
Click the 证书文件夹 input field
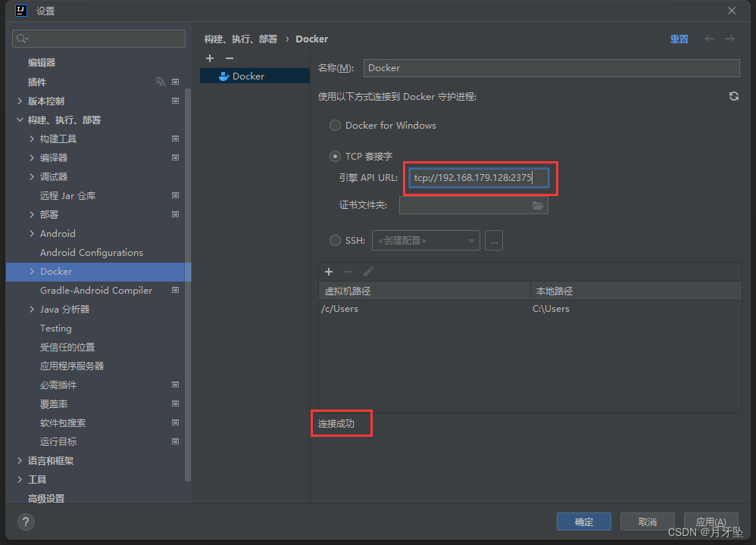click(x=473, y=205)
